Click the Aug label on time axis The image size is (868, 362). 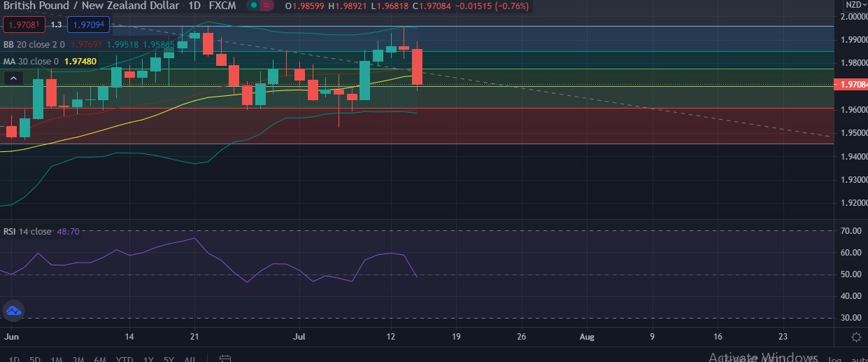point(587,336)
